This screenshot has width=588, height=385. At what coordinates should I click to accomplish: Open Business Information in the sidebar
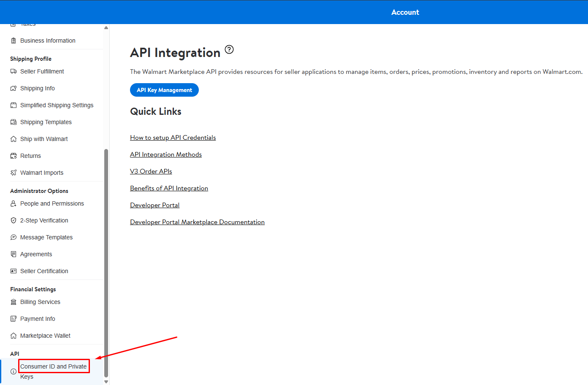coord(48,41)
